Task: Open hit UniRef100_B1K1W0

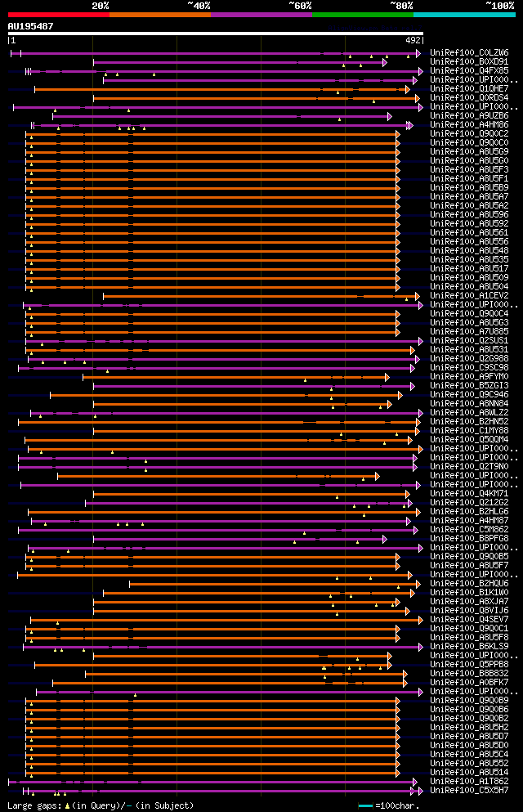Action: click(469, 592)
